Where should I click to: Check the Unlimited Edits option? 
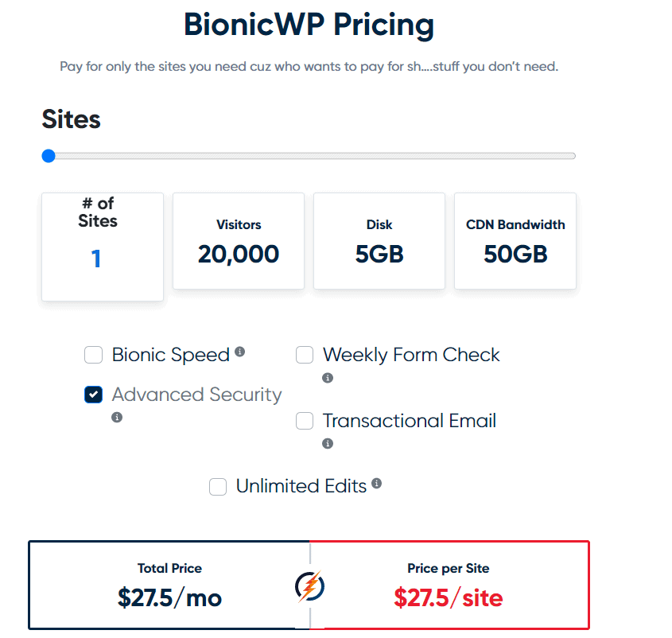218,486
